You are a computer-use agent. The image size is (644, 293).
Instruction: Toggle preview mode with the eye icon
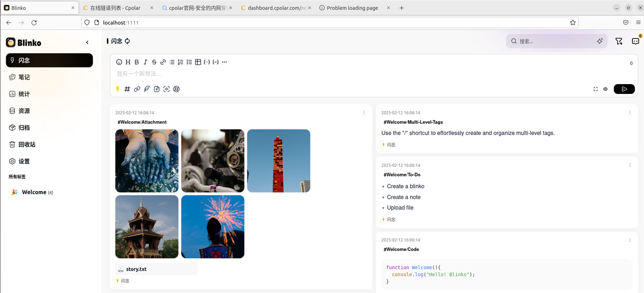pos(606,89)
